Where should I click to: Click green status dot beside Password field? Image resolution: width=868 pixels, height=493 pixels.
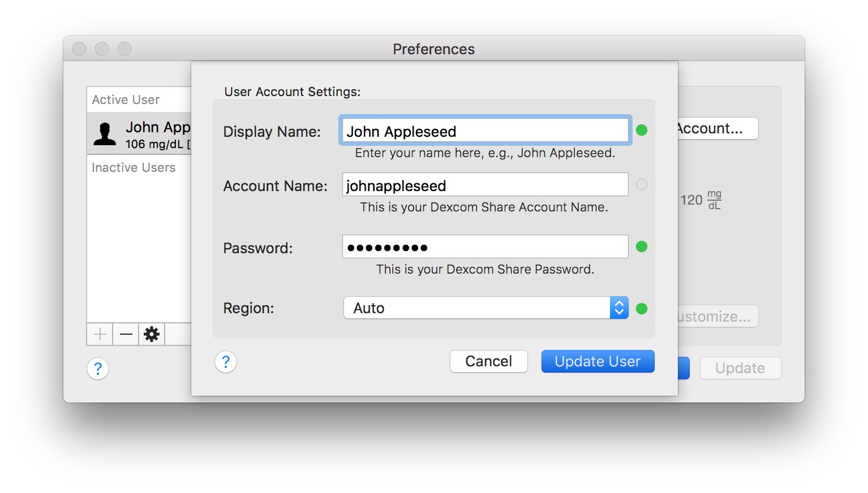[x=642, y=246]
